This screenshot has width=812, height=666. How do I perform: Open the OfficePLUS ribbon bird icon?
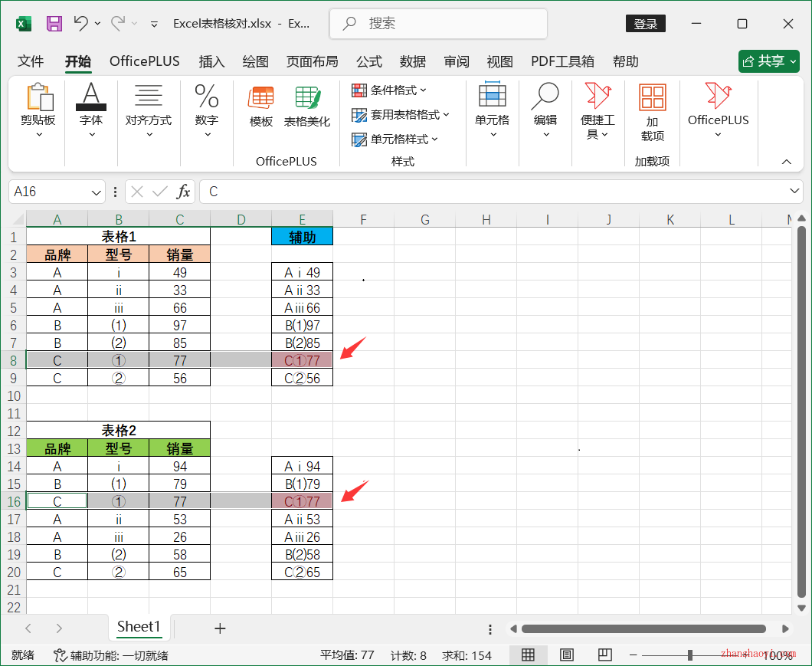(x=719, y=96)
